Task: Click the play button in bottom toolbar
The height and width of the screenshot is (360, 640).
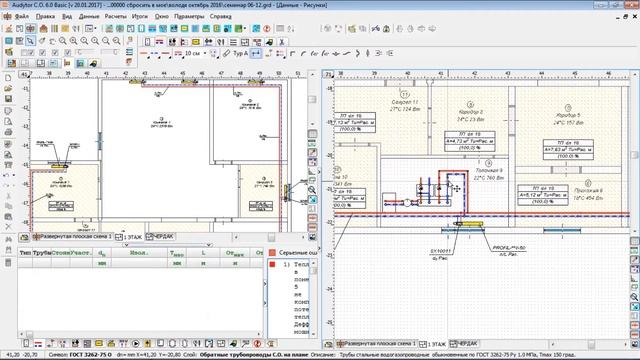Action: point(136,344)
